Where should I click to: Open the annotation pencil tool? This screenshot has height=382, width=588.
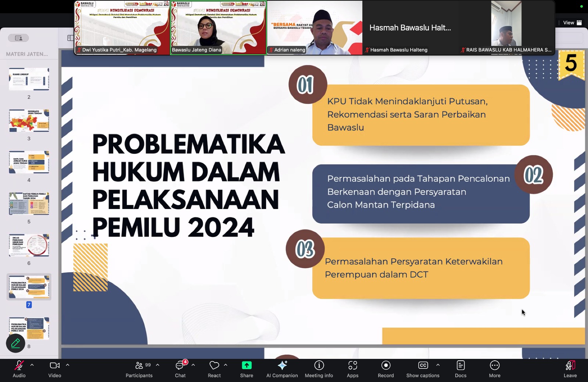15,343
